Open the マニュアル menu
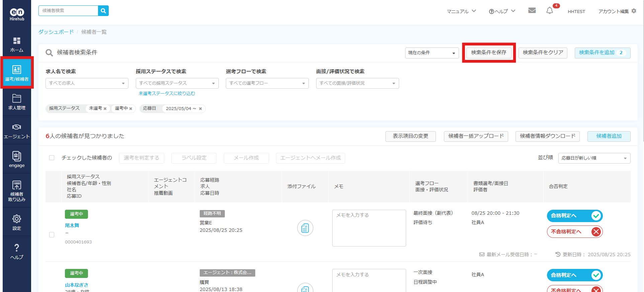Screen dimensions: 644x292 tap(461, 11)
